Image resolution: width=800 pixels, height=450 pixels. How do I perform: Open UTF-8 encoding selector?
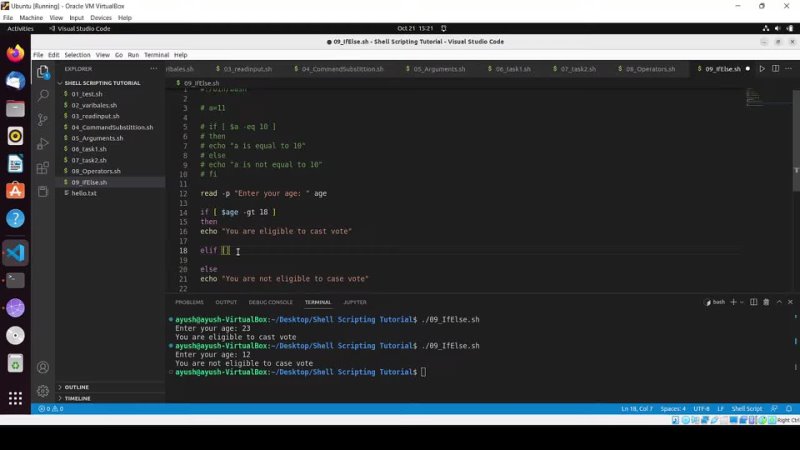click(x=702, y=409)
